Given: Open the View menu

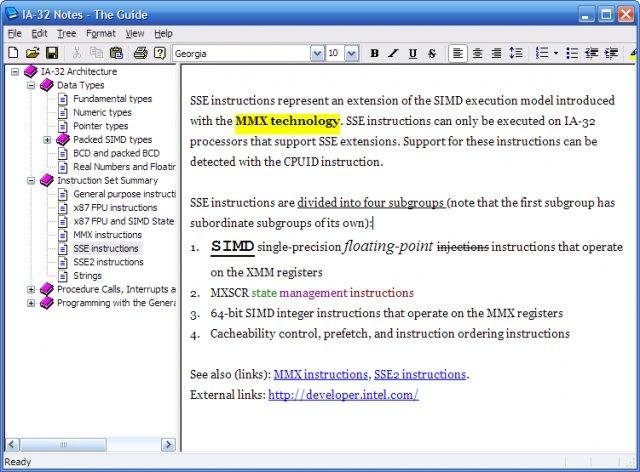Looking at the screenshot, I should point(135,33).
